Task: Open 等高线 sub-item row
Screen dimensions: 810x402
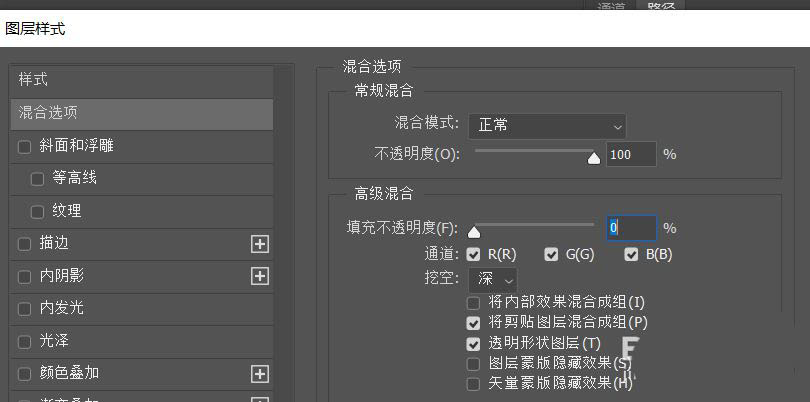Action: click(x=142, y=179)
